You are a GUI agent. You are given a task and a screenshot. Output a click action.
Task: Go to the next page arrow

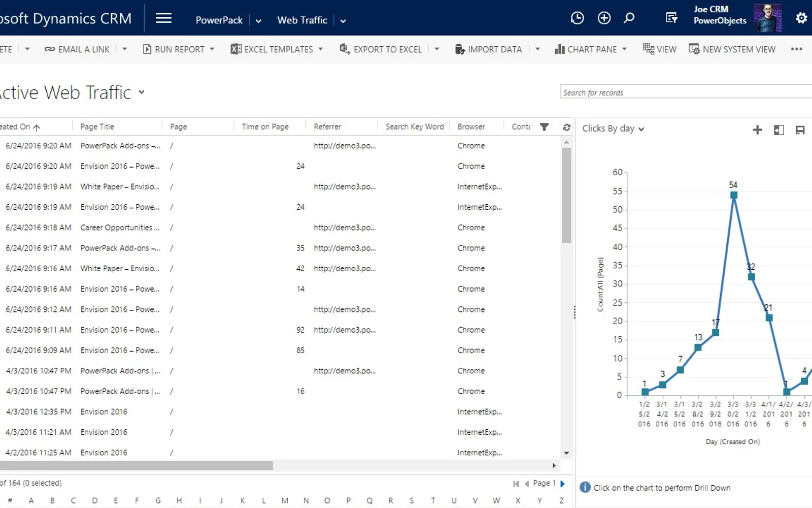[x=562, y=484]
